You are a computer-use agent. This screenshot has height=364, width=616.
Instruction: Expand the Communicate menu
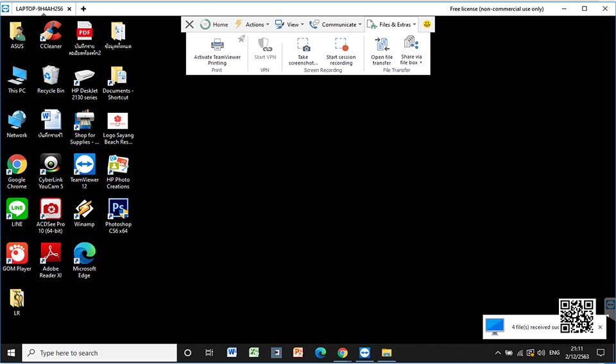click(x=336, y=24)
